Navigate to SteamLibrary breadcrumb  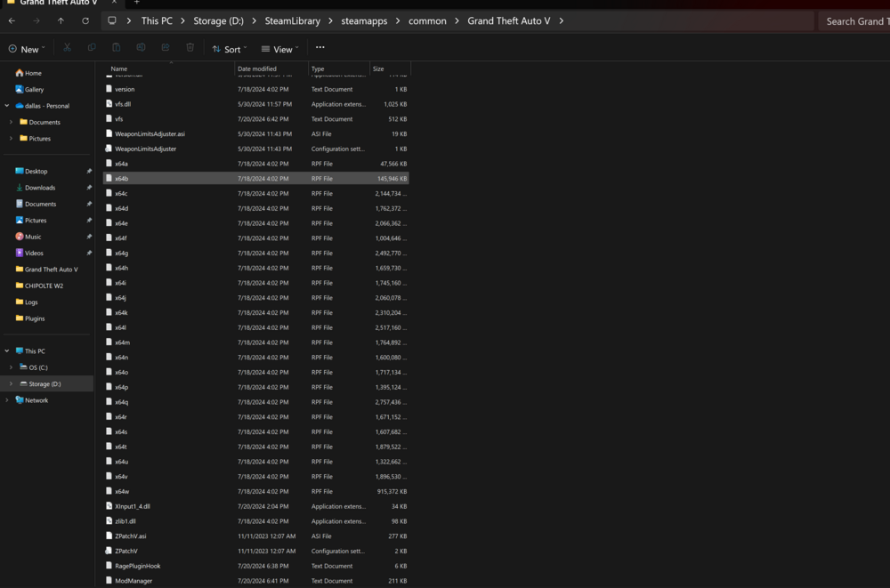coord(292,21)
